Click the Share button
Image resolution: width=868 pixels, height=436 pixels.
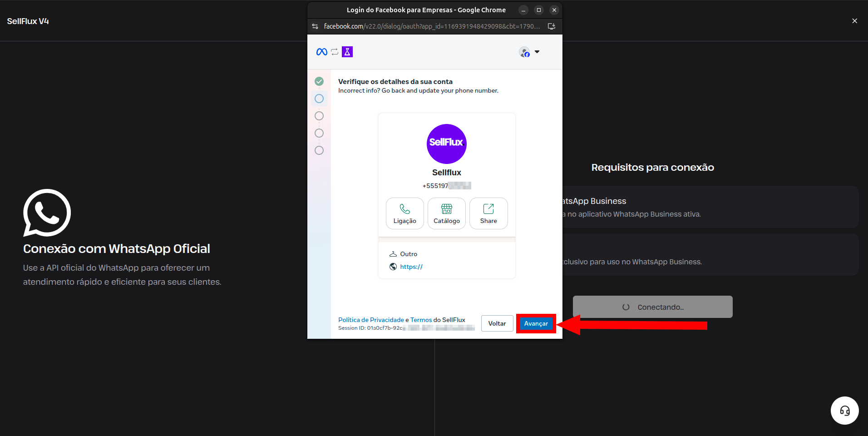pyautogui.click(x=488, y=213)
